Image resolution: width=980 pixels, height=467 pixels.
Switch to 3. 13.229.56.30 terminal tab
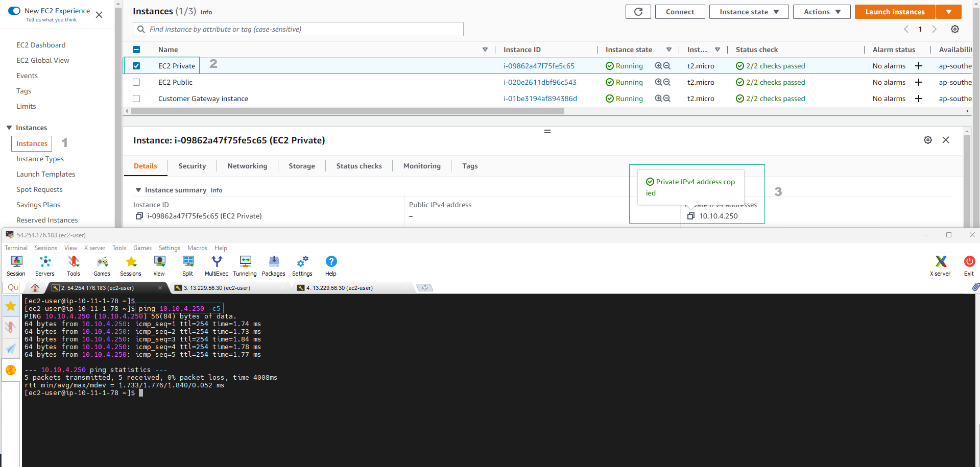coord(230,288)
